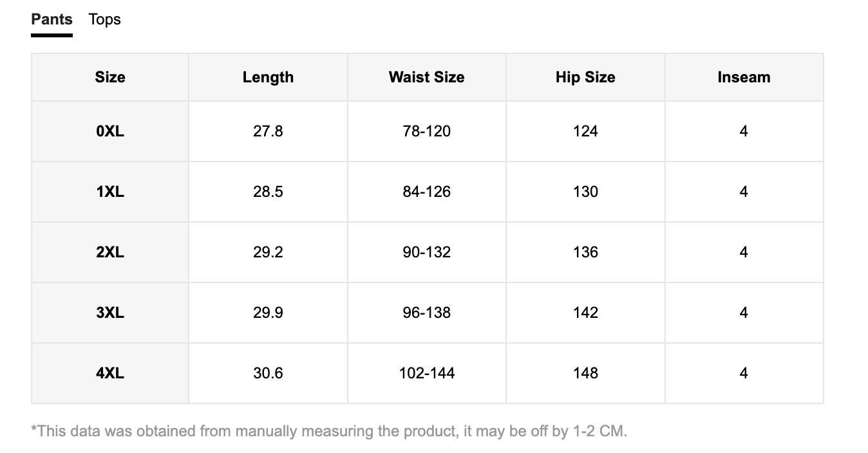Click the 90-132 waist size cell

pos(426,252)
